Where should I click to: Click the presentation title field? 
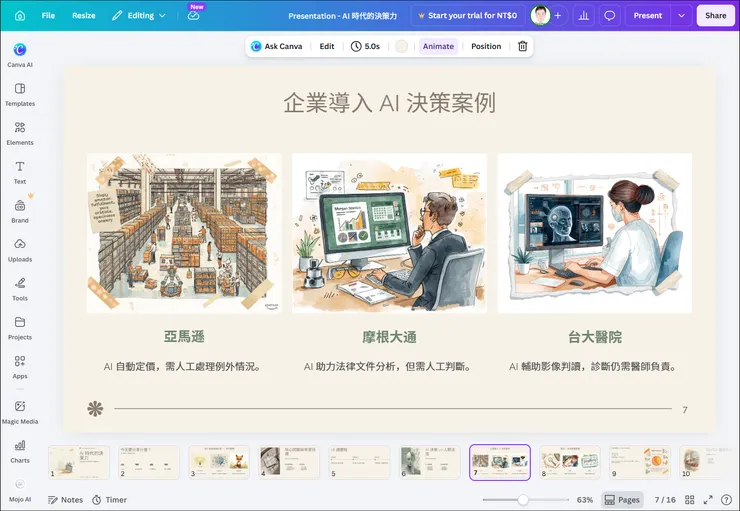(343, 16)
